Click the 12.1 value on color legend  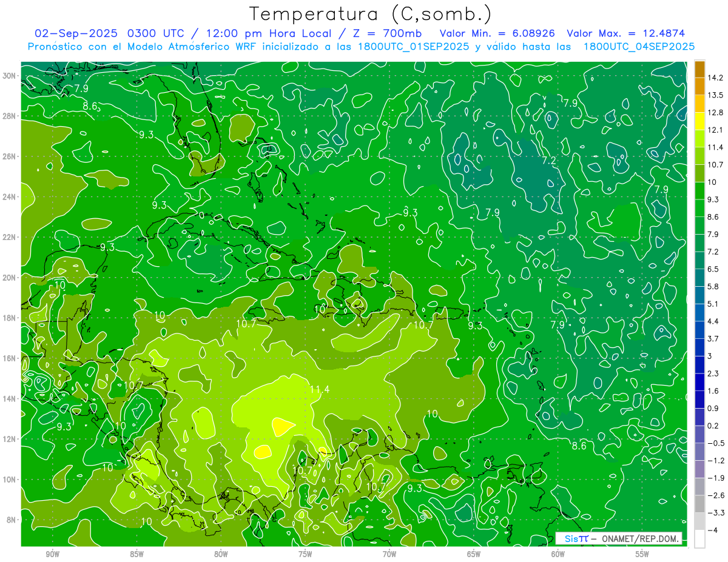click(x=715, y=130)
